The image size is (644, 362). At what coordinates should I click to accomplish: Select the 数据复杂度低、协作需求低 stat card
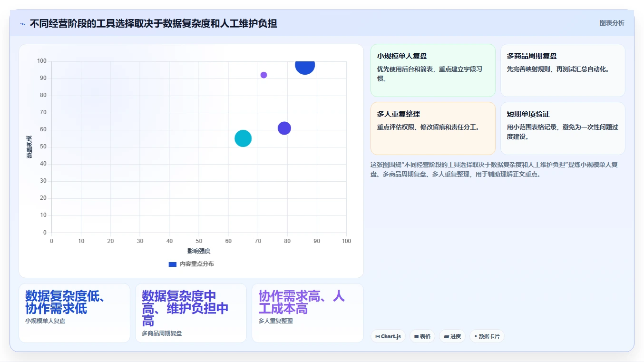pos(74,313)
